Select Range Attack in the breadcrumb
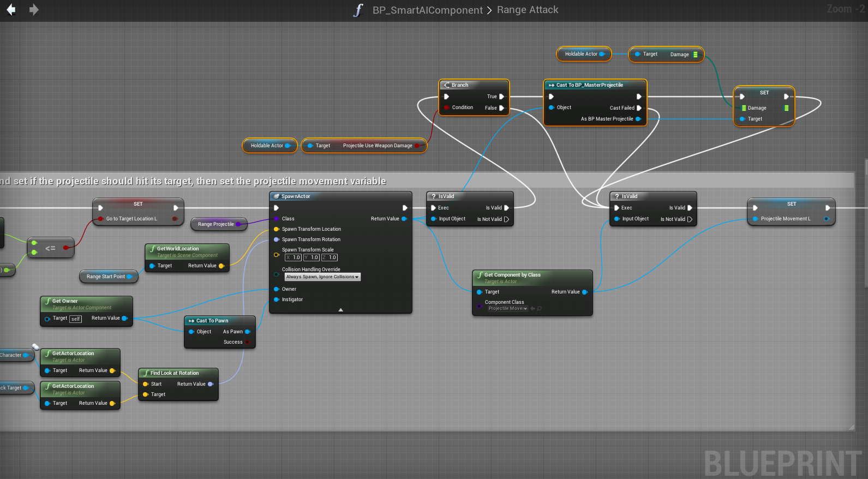This screenshot has width=868, height=479. click(527, 10)
